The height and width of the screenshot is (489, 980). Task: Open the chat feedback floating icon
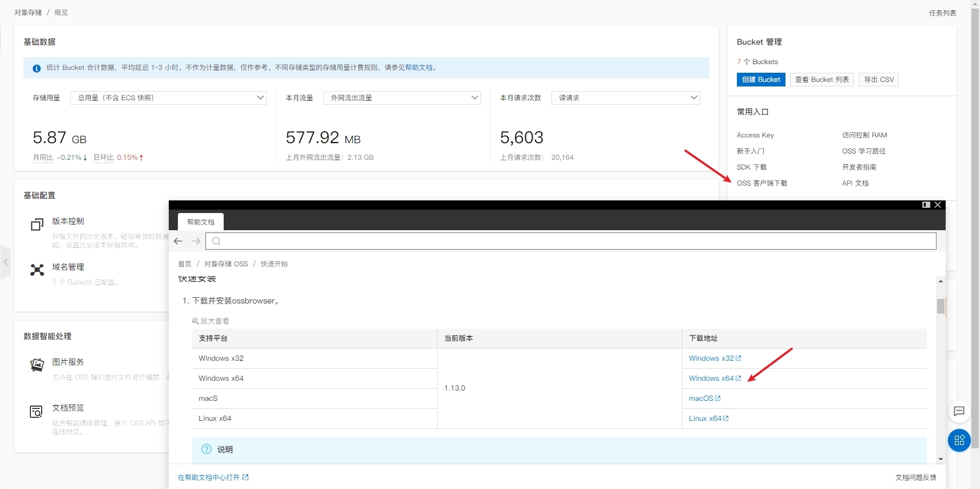pos(959,411)
